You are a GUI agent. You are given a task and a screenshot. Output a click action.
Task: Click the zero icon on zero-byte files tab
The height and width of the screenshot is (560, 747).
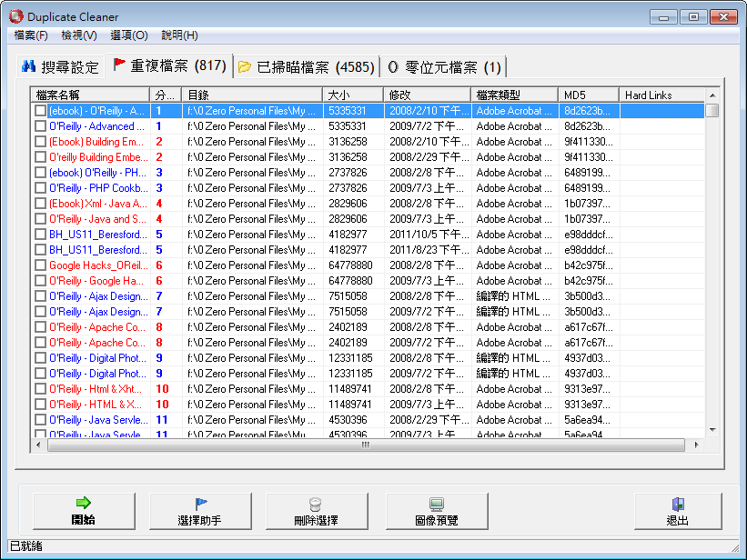(x=392, y=66)
